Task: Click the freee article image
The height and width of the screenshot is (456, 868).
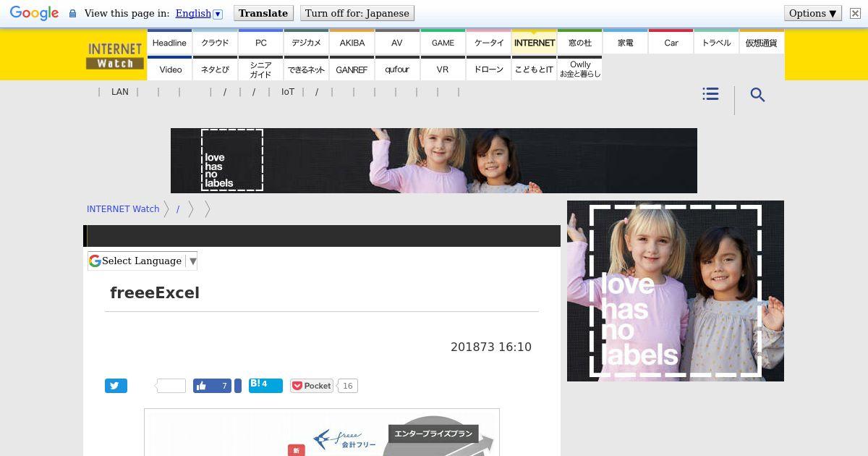Action: [322, 432]
